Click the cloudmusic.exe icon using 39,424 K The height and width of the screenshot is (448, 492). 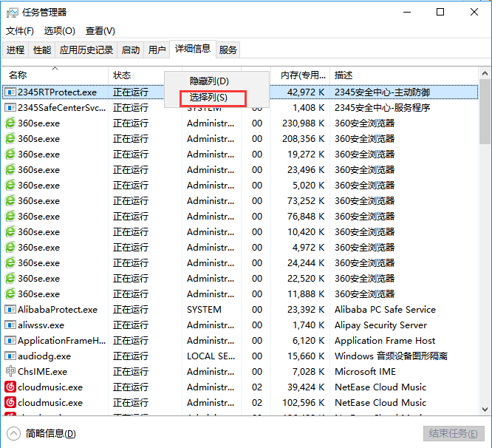[x=10, y=387]
